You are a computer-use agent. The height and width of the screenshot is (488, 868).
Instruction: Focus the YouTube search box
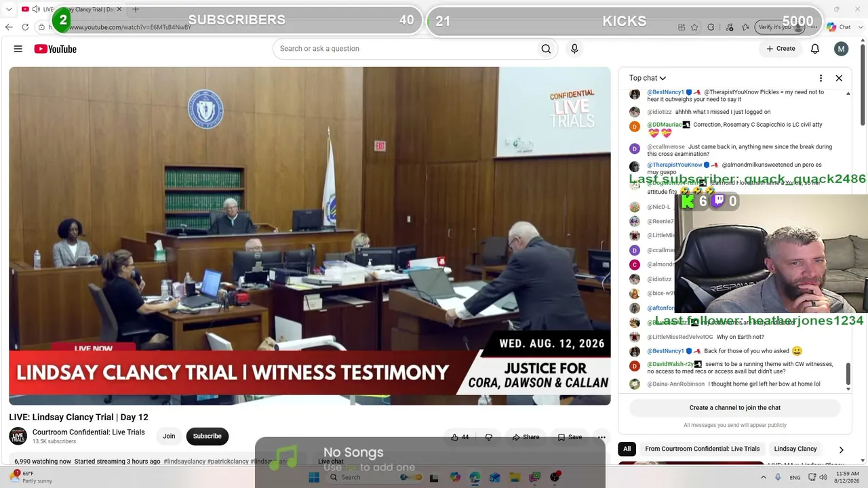(404, 49)
